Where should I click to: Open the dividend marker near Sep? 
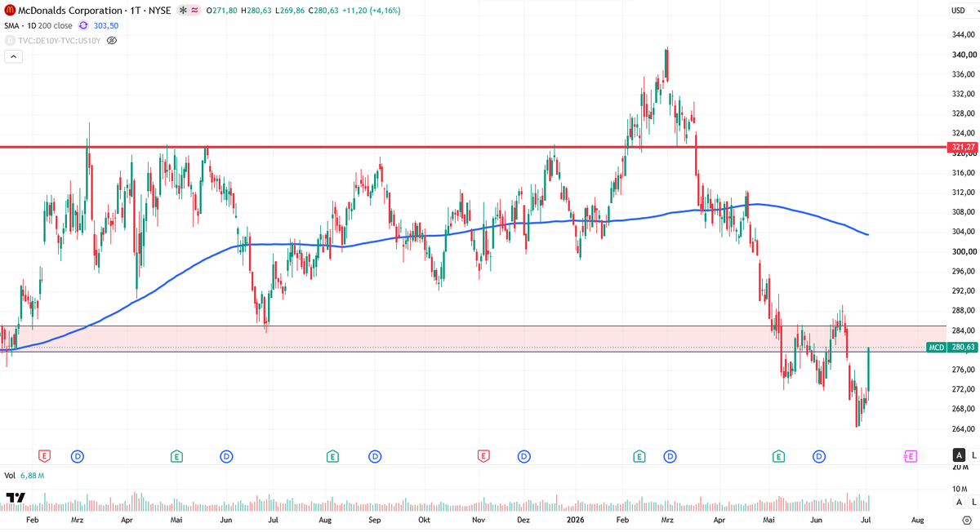click(x=374, y=456)
